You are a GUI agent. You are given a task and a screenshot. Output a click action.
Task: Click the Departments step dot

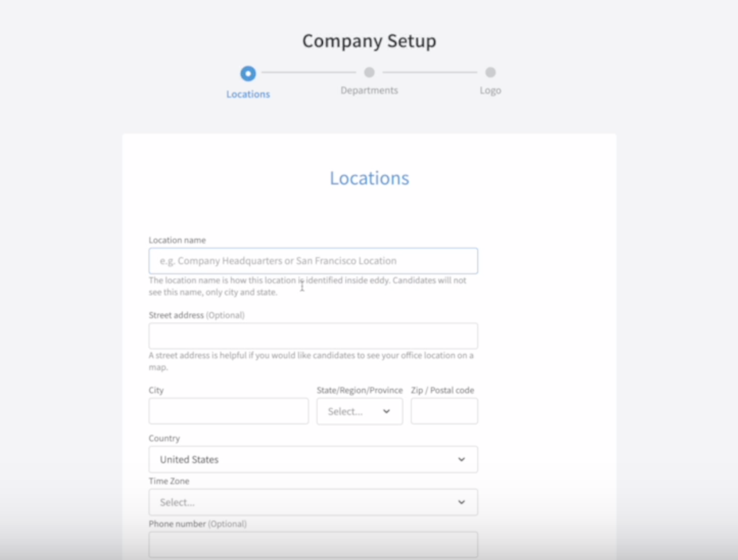click(369, 72)
